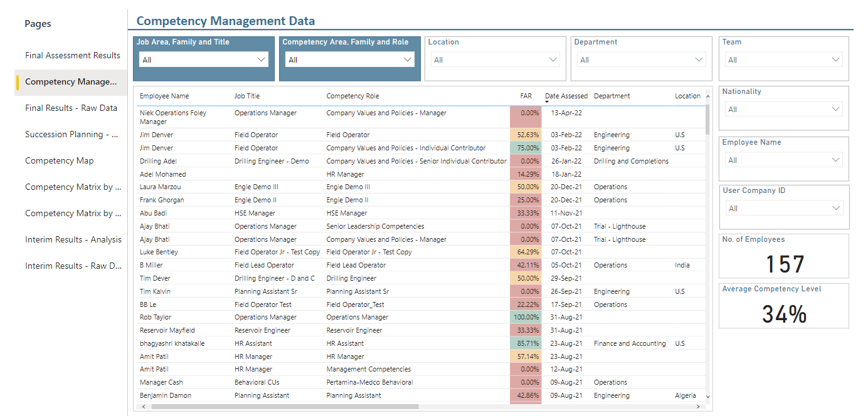The height and width of the screenshot is (416, 868).
Task: Open Final Results - Raw Data page
Action: 70,108
